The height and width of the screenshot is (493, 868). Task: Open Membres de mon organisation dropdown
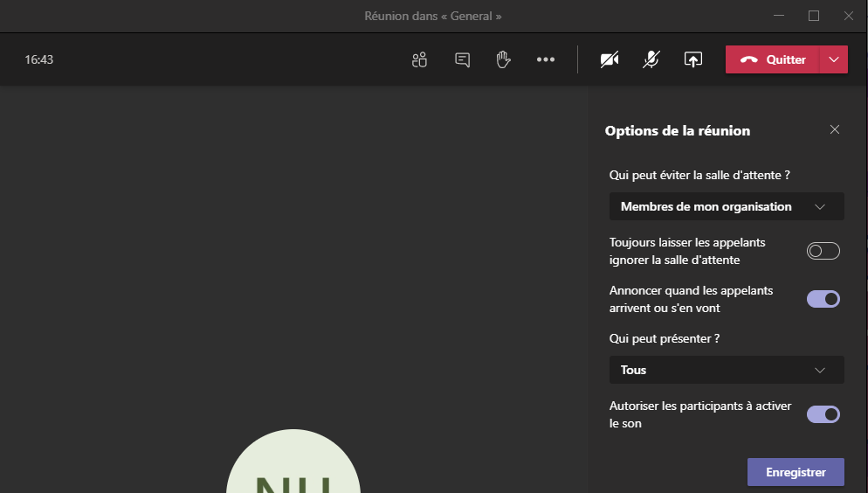point(727,206)
